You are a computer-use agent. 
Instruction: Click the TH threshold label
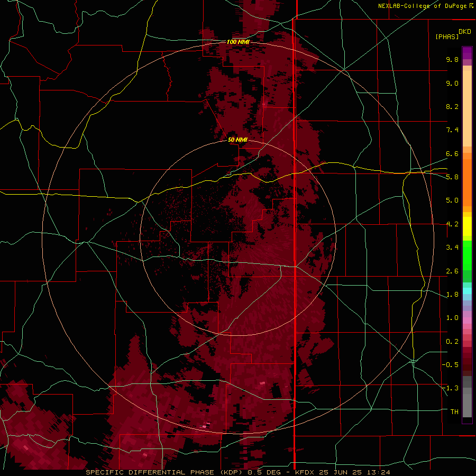point(454,412)
